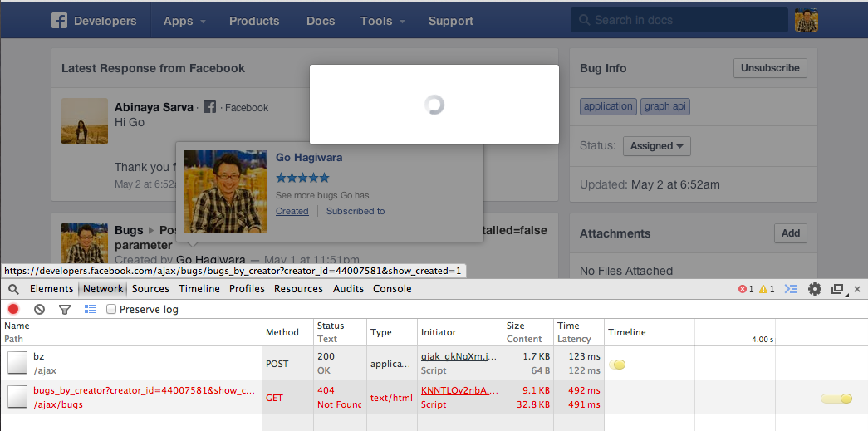Sort by the Method column header
The height and width of the screenshot is (431, 868).
pos(288,332)
